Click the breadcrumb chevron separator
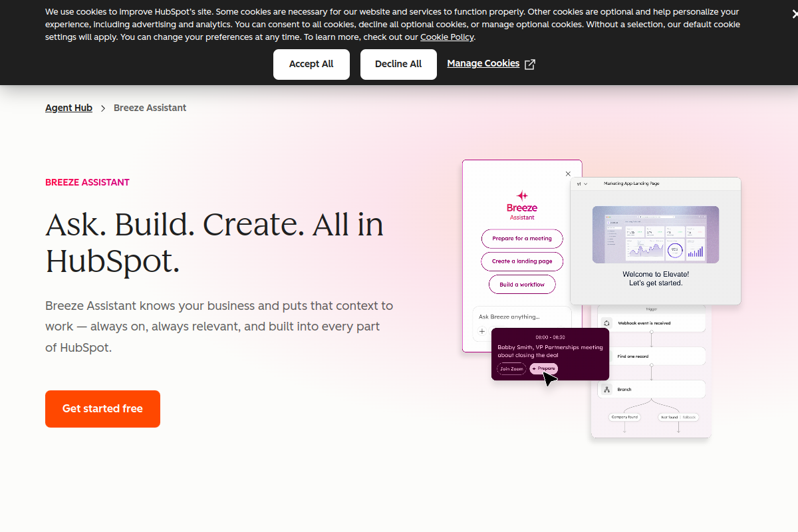The image size is (798, 532). tap(103, 108)
